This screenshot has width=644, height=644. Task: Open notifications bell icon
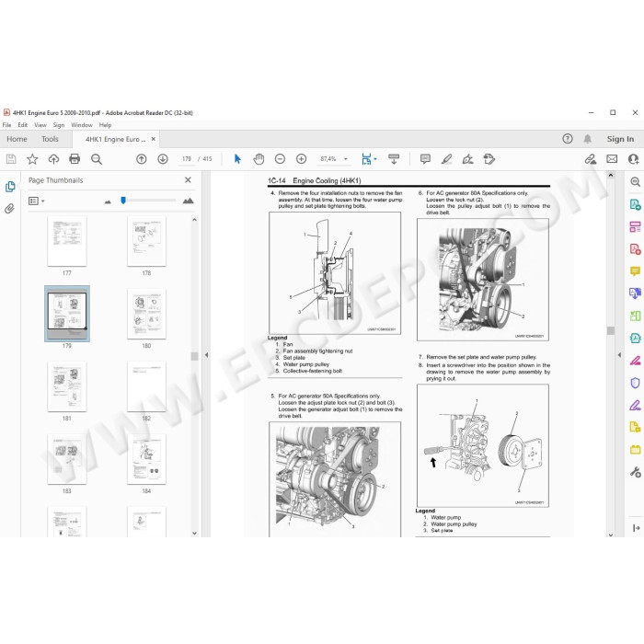pos(588,139)
